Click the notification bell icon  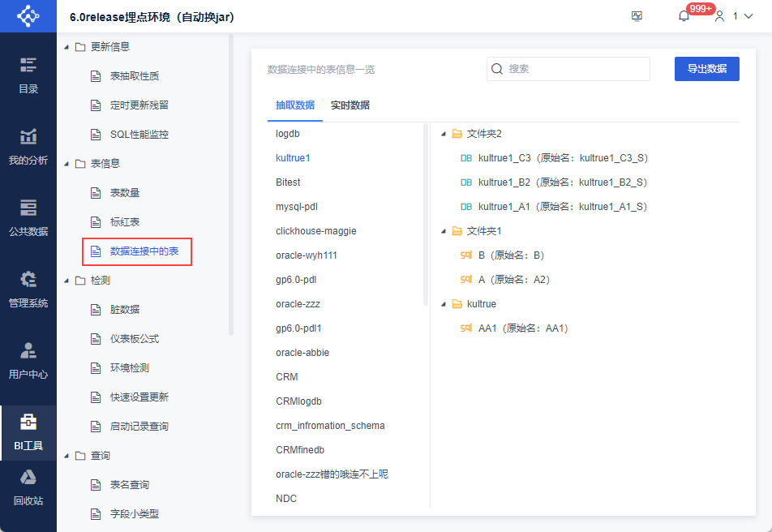click(684, 16)
